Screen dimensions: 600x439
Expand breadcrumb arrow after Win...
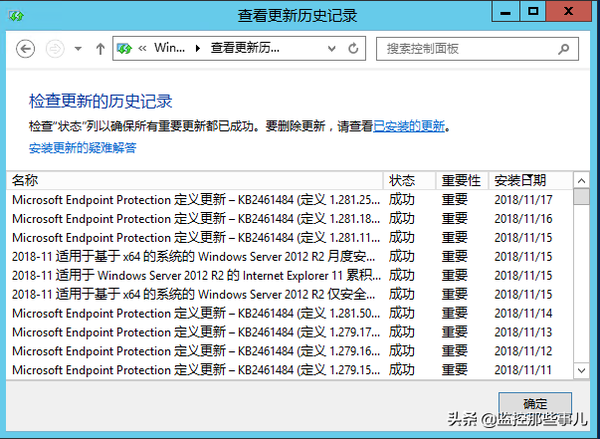198,49
